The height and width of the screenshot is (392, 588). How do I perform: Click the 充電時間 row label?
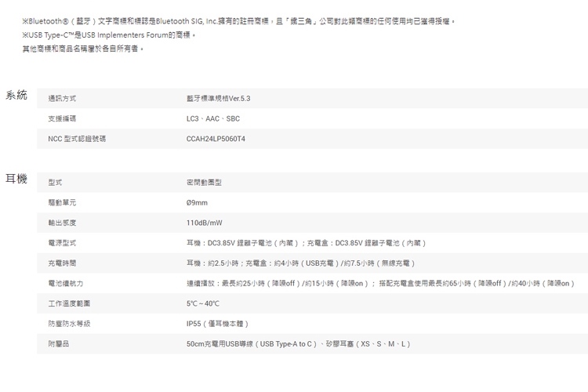(62, 263)
